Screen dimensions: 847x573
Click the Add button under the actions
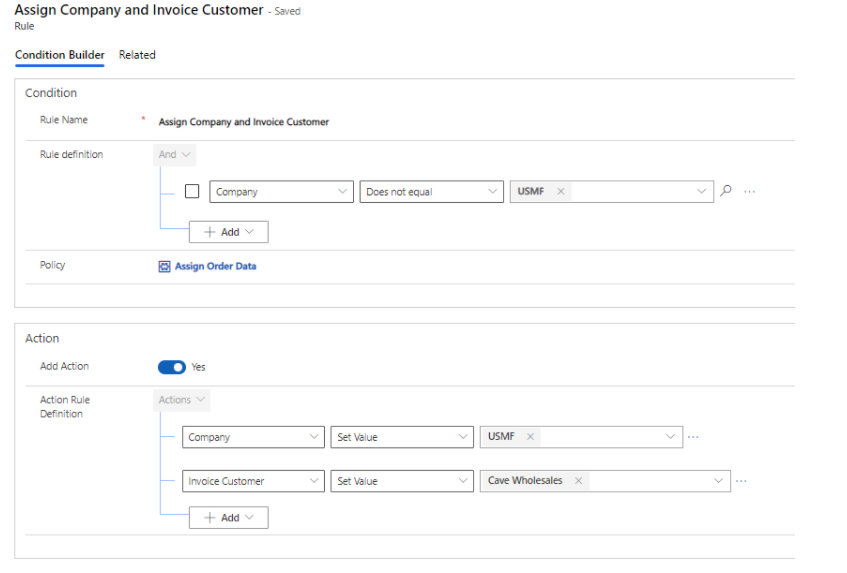(228, 517)
